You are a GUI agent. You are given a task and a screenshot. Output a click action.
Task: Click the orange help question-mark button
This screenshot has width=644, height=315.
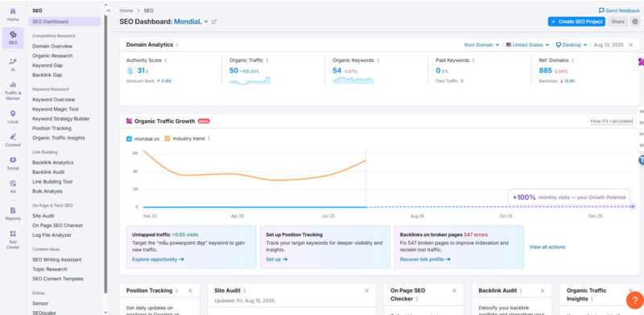point(634,300)
